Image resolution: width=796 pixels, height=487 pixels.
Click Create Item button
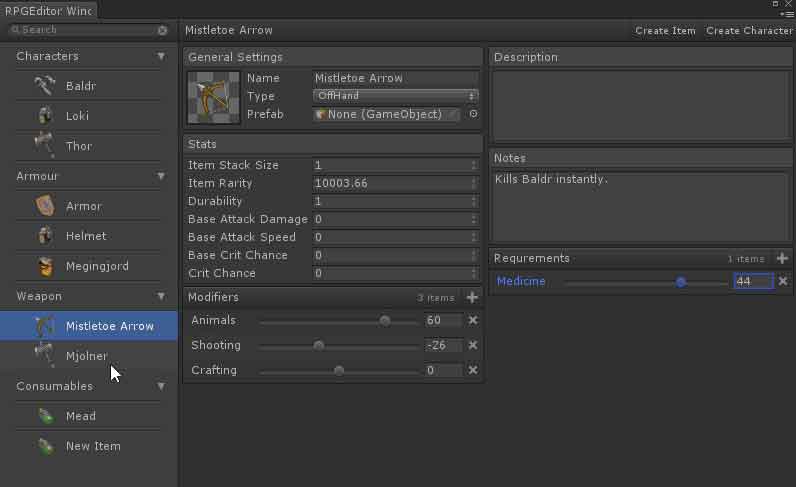point(665,30)
